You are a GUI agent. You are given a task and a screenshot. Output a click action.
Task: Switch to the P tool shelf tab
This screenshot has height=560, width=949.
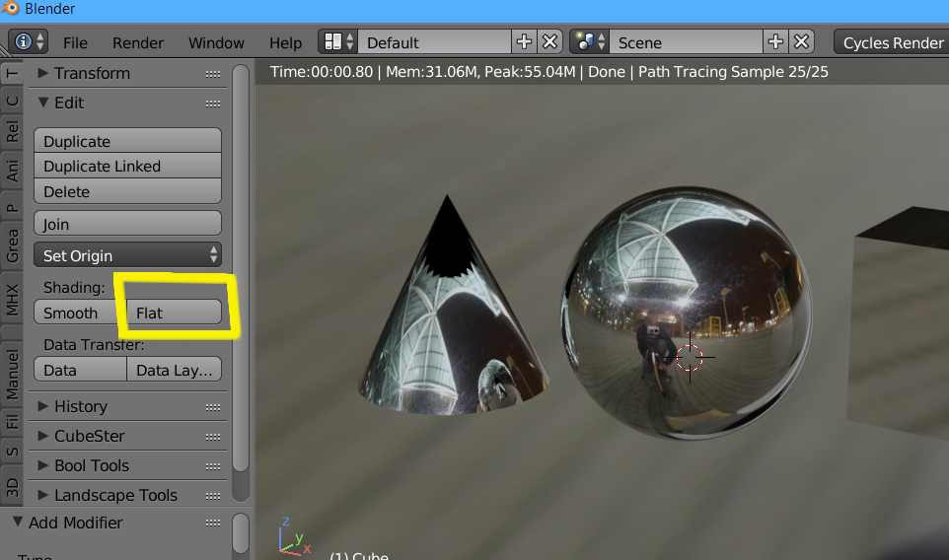click(12, 209)
